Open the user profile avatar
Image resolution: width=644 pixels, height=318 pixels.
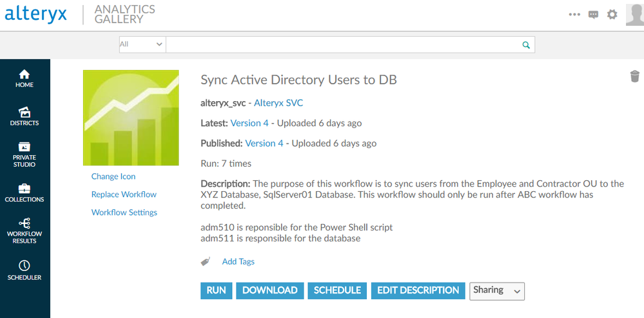click(x=635, y=15)
